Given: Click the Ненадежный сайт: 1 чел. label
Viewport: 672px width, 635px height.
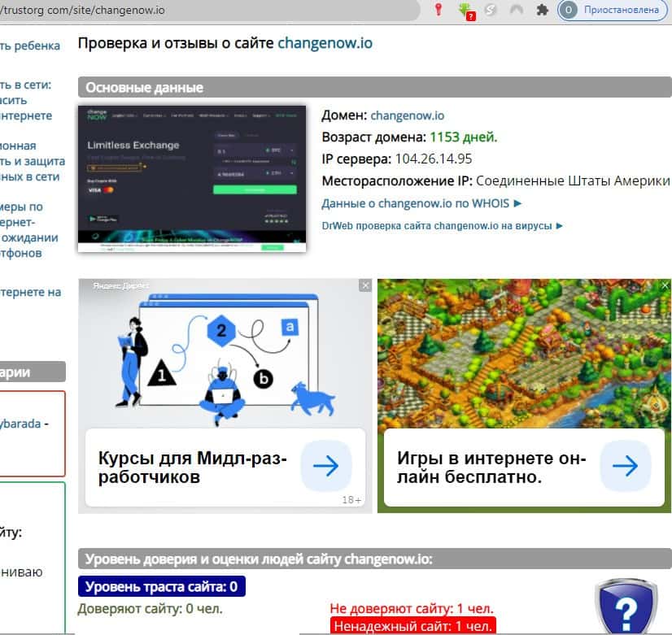Looking at the screenshot, I should [x=412, y=625].
